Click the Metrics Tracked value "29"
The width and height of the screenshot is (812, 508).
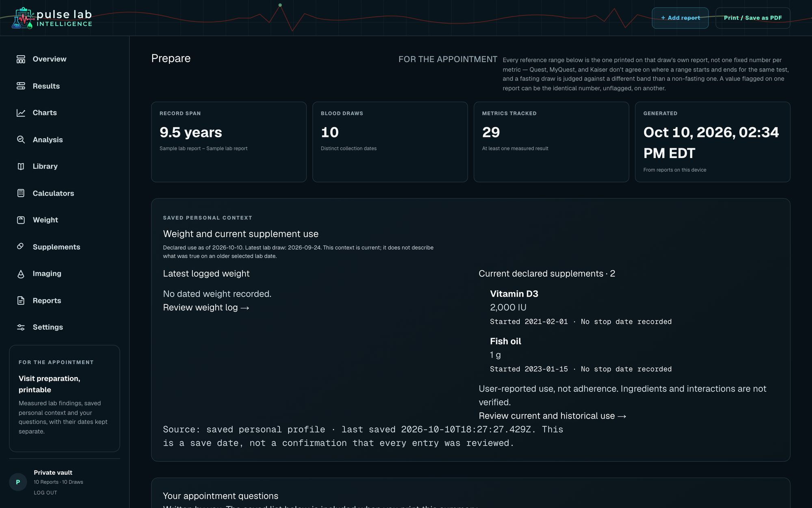pyautogui.click(x=491, y=132)
